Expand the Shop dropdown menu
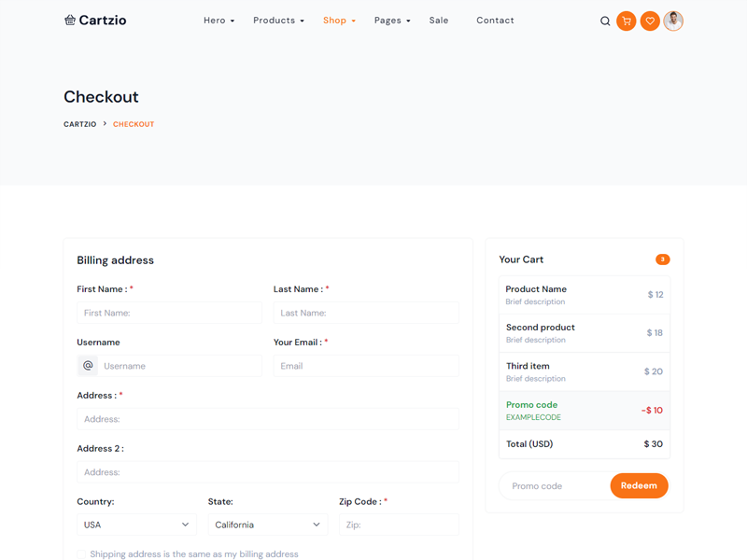 [x=339, y=21]
